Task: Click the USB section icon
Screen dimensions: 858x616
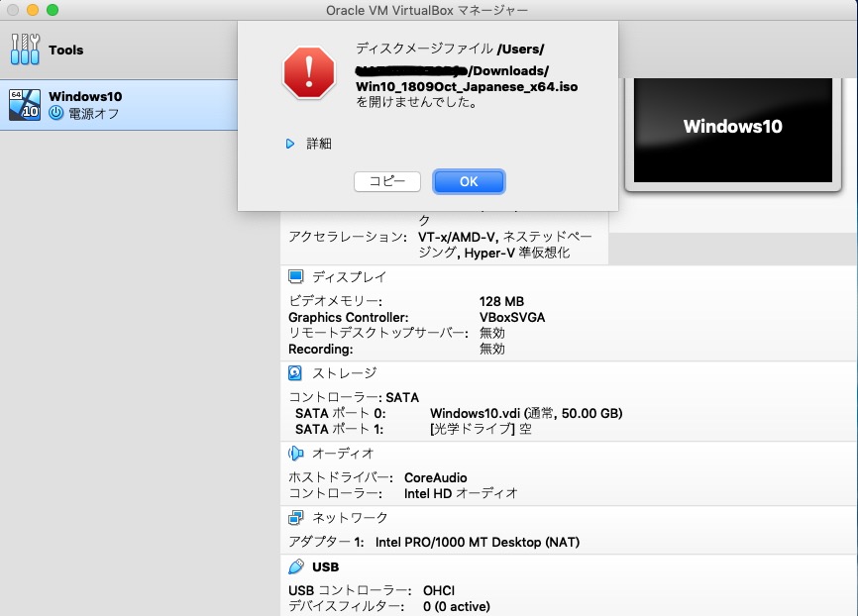Action: [294, 566]
